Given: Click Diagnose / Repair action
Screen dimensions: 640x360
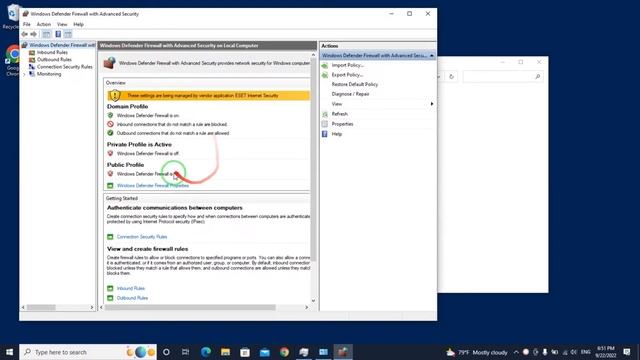Looking at the screenshot, I should (350, 94).
